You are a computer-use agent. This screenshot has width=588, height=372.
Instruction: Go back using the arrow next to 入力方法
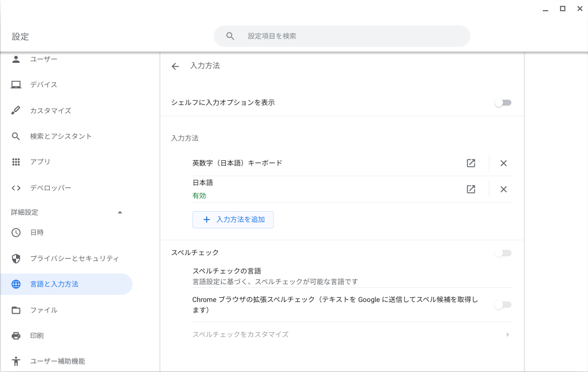(175, 66)
